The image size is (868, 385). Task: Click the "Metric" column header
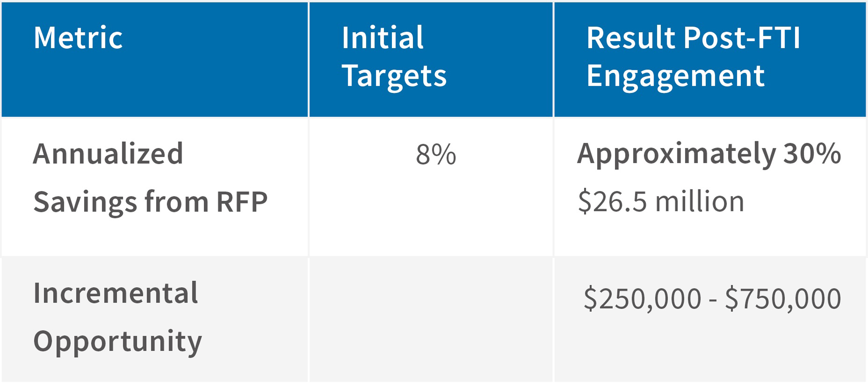(78, 38)
